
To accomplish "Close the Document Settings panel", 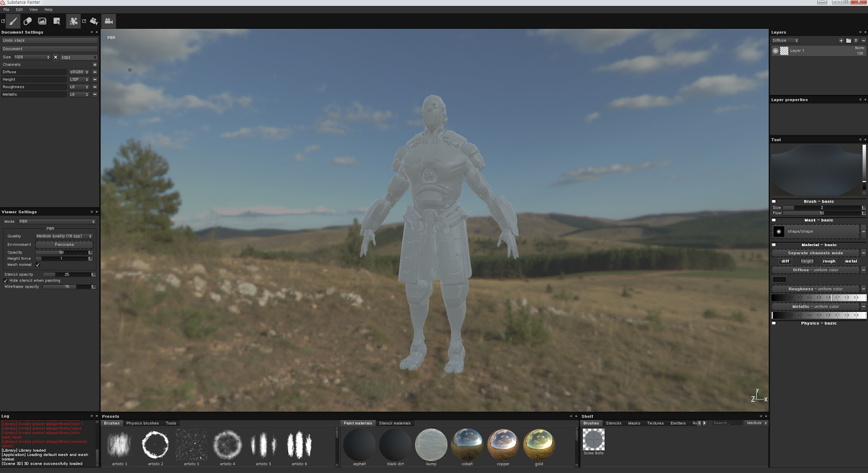I will (x=97, y=32).
